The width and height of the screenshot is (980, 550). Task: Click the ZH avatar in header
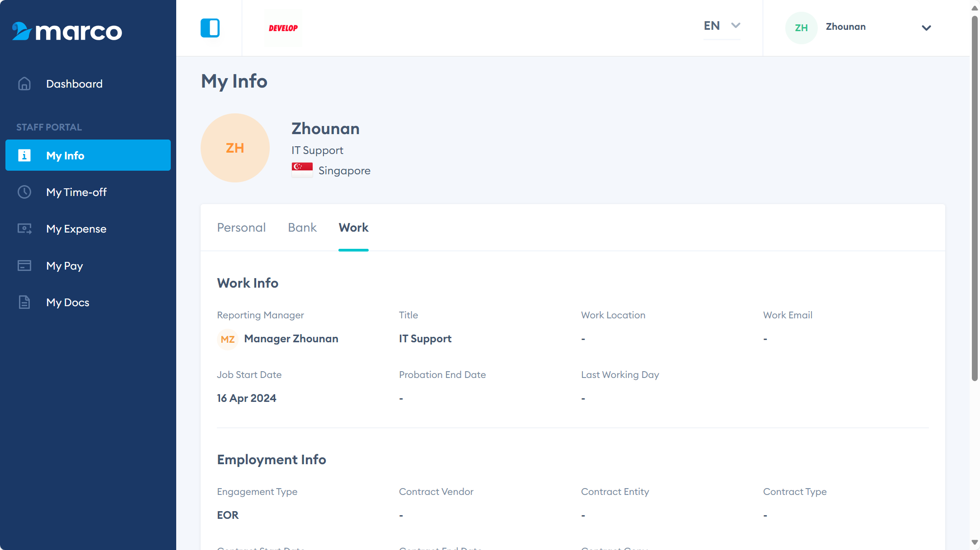(801, 28)
